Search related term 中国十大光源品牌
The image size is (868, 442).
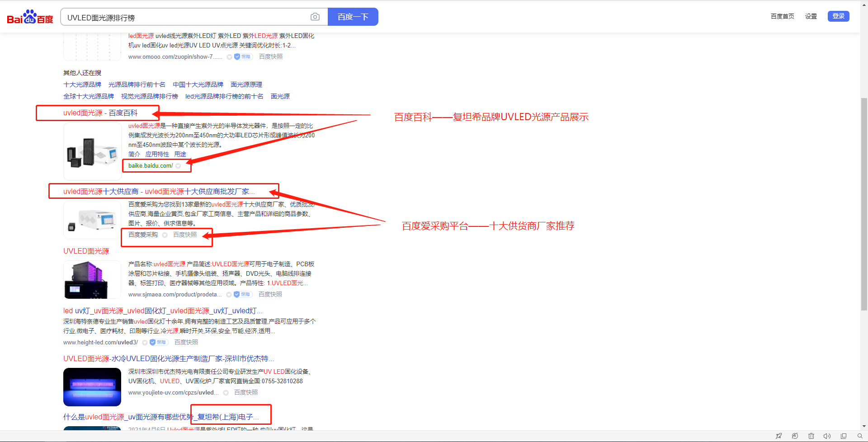coord(198,85)
